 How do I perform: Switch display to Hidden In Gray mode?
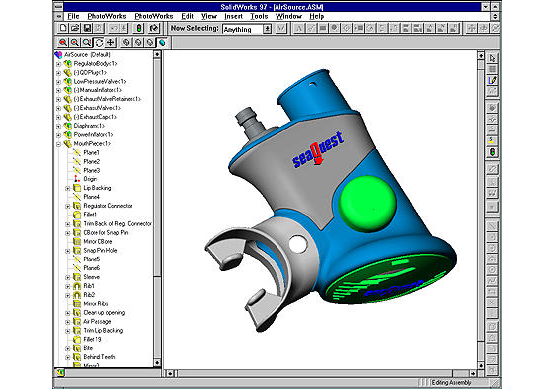pyautogui.click(x=138, y=43)
